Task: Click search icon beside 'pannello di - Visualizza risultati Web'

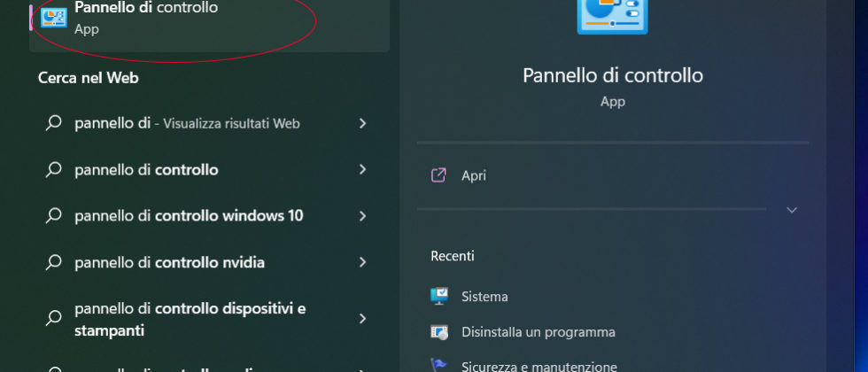Action: pyautogui.click(x=53, y=123)
